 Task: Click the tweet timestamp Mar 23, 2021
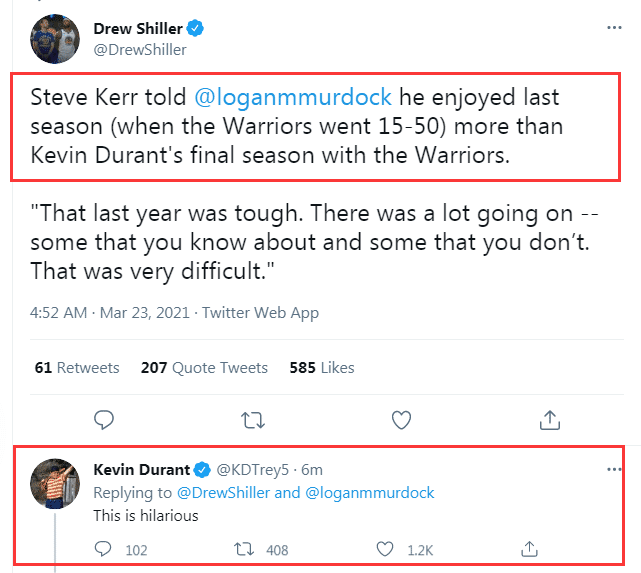click(x=145, y=312)
